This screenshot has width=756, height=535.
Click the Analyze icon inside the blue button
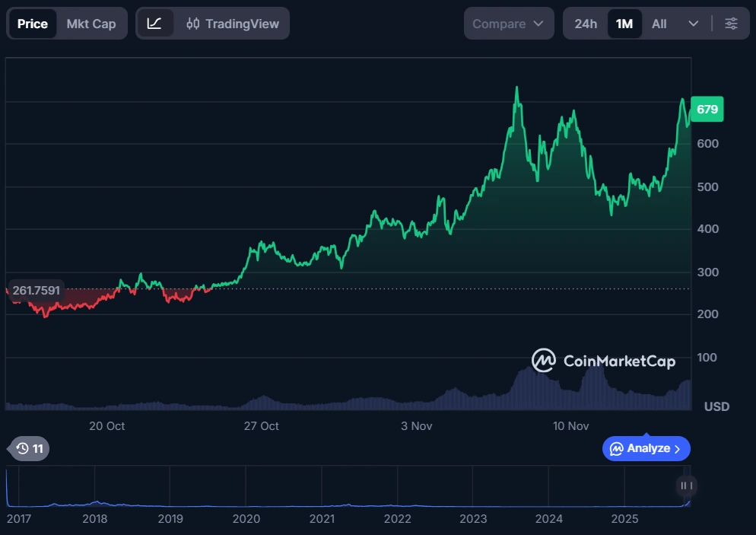point(617,448)
